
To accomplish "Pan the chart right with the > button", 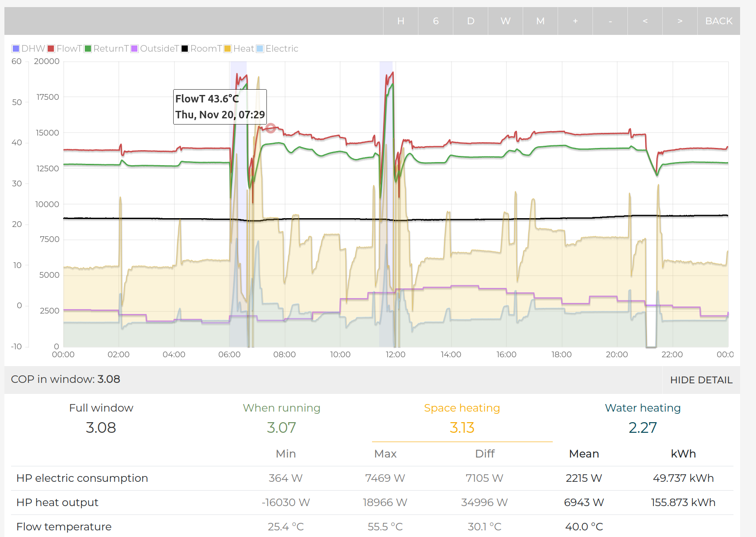I will pos(680,21).
